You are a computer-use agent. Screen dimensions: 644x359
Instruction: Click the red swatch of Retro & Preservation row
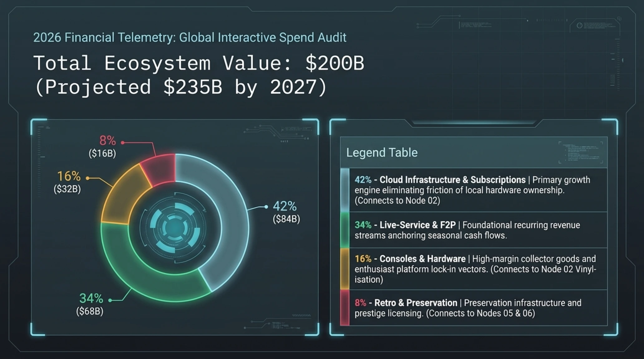point(345,308)
